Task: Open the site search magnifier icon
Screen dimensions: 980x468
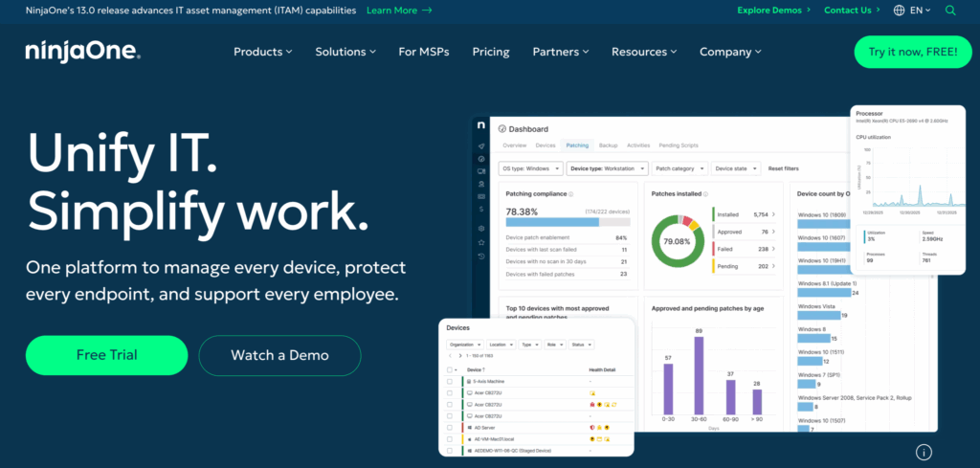Action: pyautogui.click(x=950, y=10)
